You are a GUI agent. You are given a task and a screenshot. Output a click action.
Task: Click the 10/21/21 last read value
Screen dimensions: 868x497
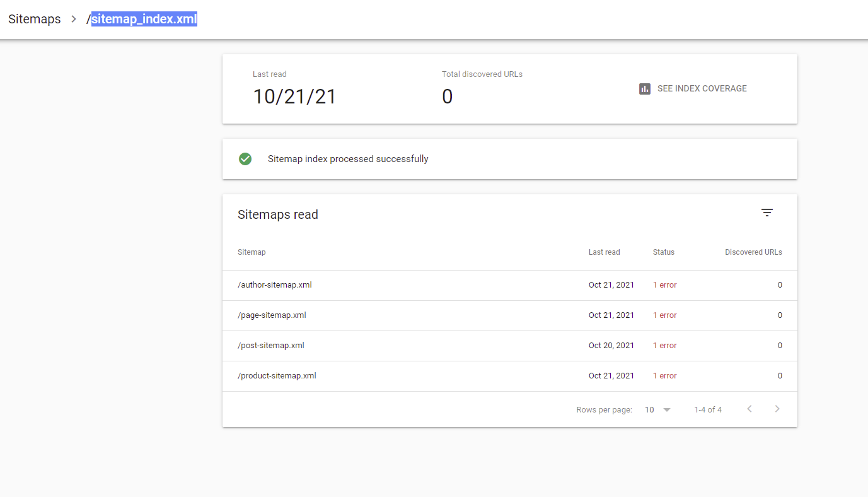pyautogui.click(x=294, y=96)
